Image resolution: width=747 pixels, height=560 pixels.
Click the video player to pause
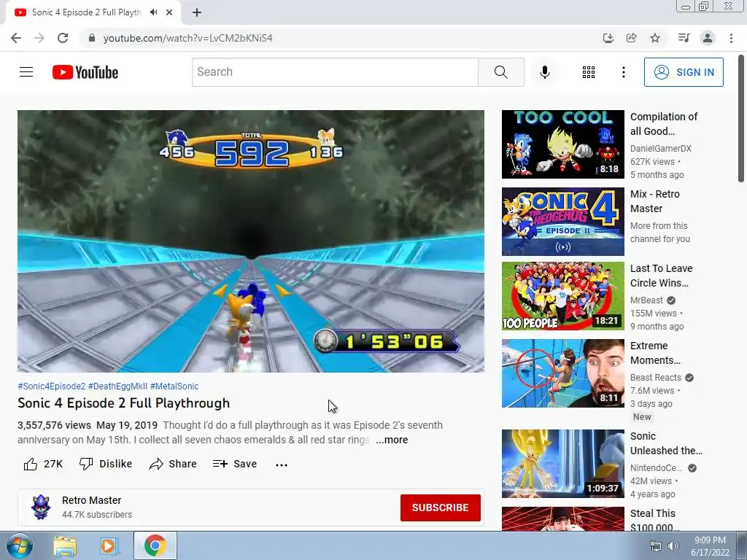click(x=251, y=241)
